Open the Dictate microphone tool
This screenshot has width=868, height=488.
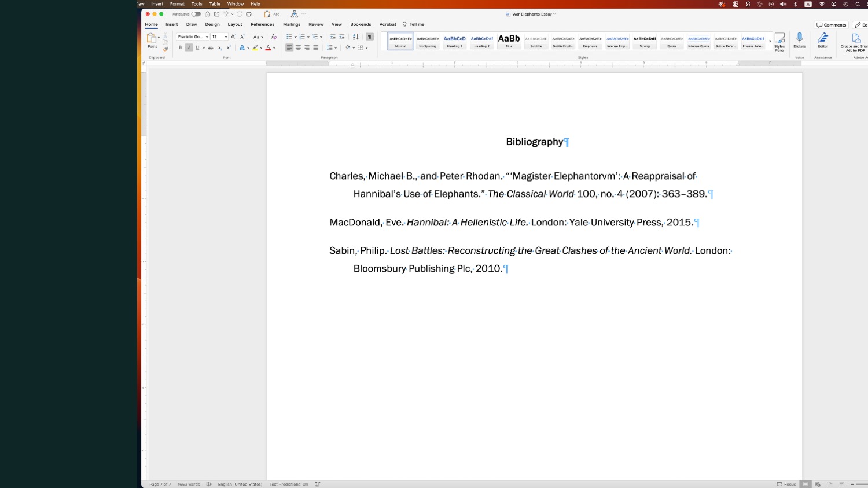point(799,39)
